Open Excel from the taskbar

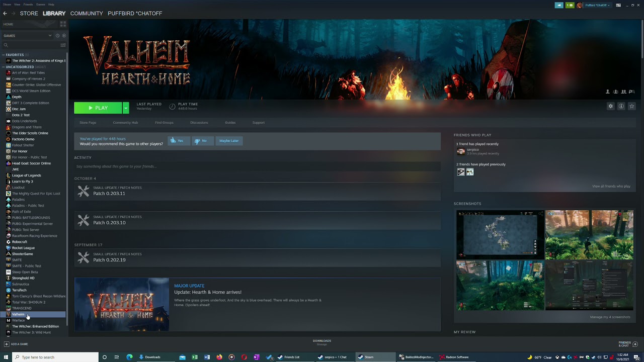195,357
